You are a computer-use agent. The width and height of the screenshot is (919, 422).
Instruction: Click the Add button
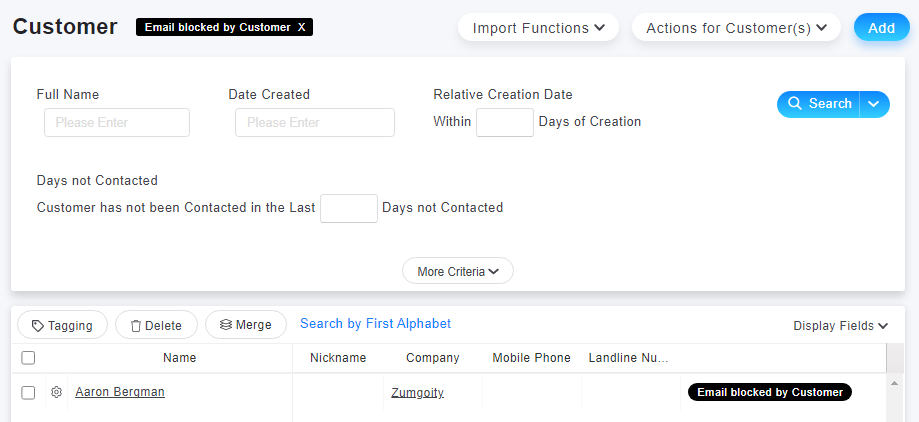click(881, 28)
